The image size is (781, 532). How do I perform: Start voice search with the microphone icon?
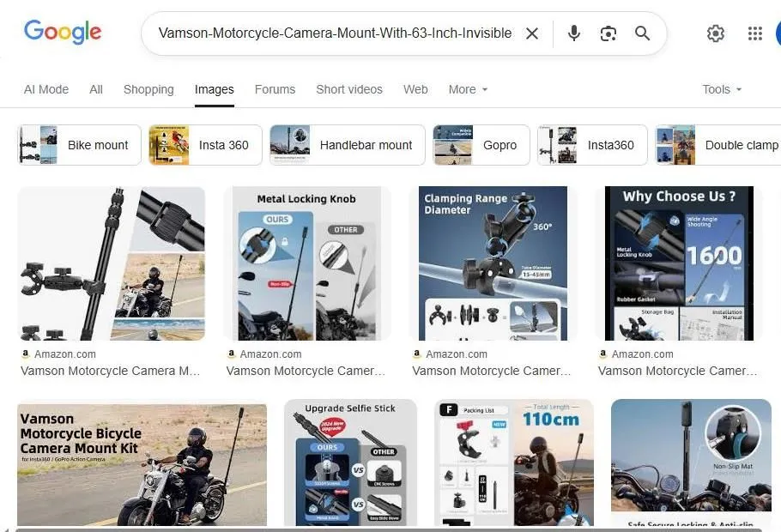(574, 33)
